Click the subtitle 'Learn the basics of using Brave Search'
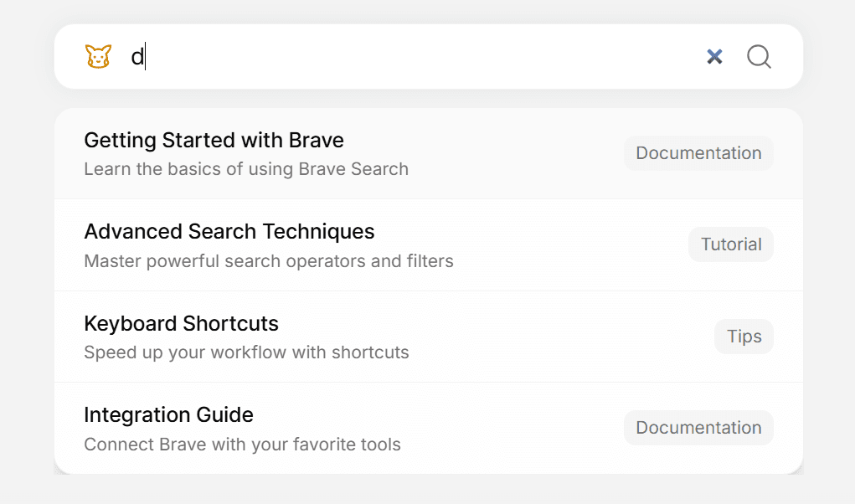Screen dimensions: 855x504 (x=245, y=169)
